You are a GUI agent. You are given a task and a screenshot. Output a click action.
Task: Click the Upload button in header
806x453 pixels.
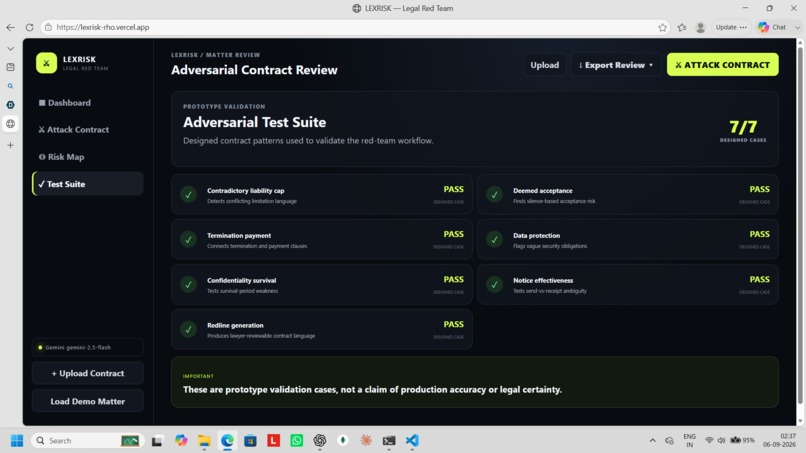click(544, 65)
